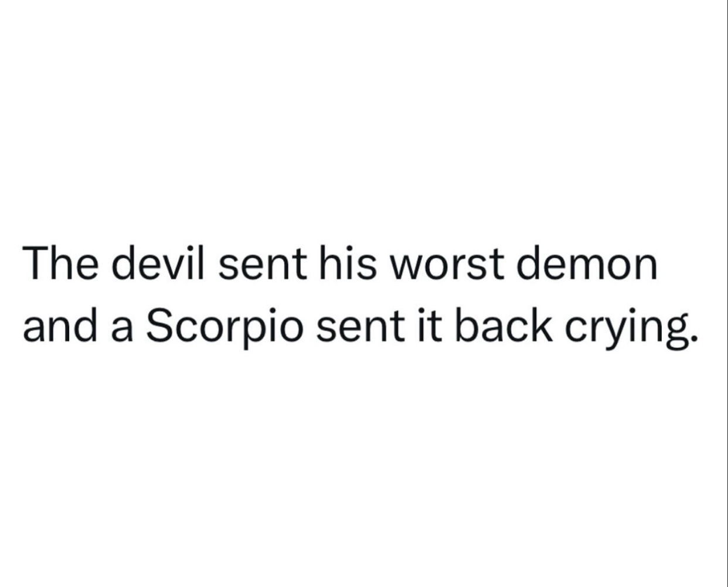The width and height of the screenshot is (728, 587).
Task: Click "sent" in the second line
Action: [x=360, y=325]
